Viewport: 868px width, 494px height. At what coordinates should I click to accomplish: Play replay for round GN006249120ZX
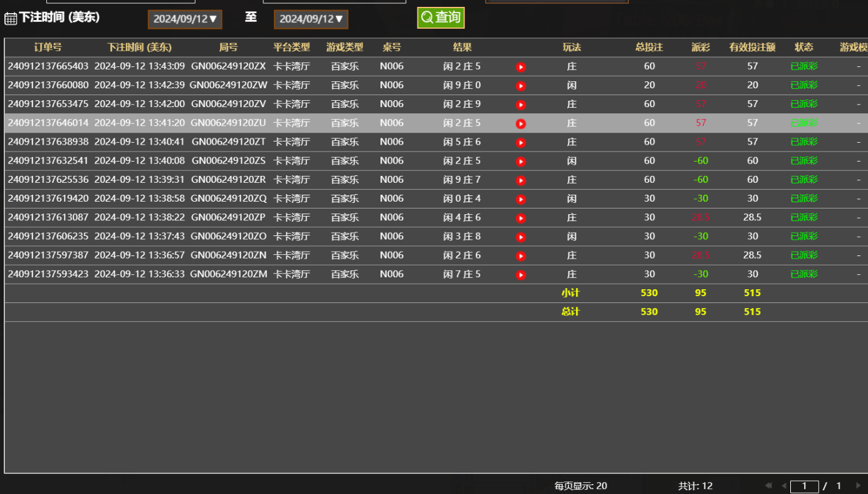click(521, 67)
